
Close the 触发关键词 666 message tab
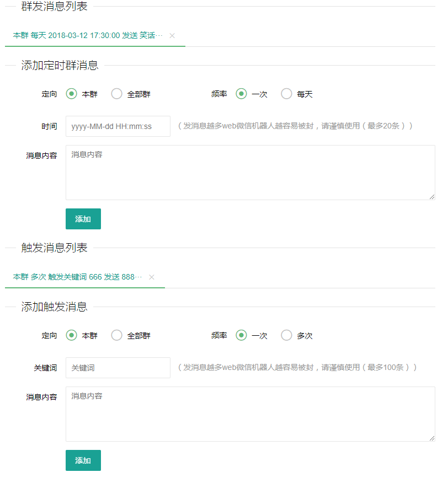151,277
